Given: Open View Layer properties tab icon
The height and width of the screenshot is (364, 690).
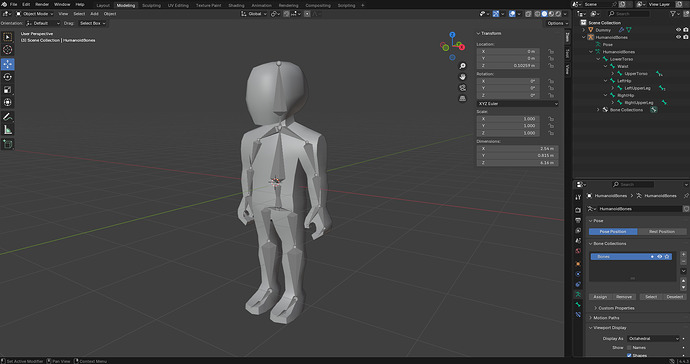Looking at the screenshot, I should click(x=578, y=231).
